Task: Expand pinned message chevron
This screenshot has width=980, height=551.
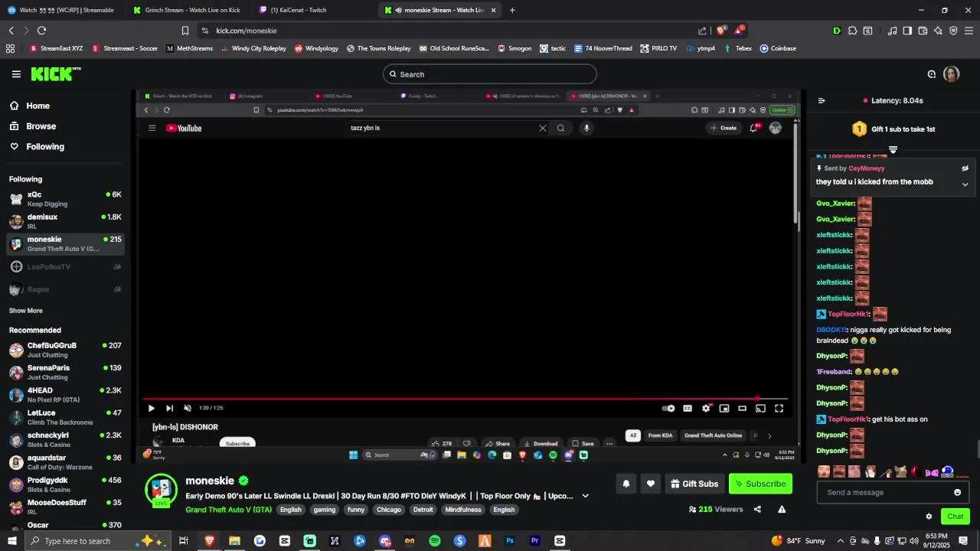Action: tap(965, 184)
